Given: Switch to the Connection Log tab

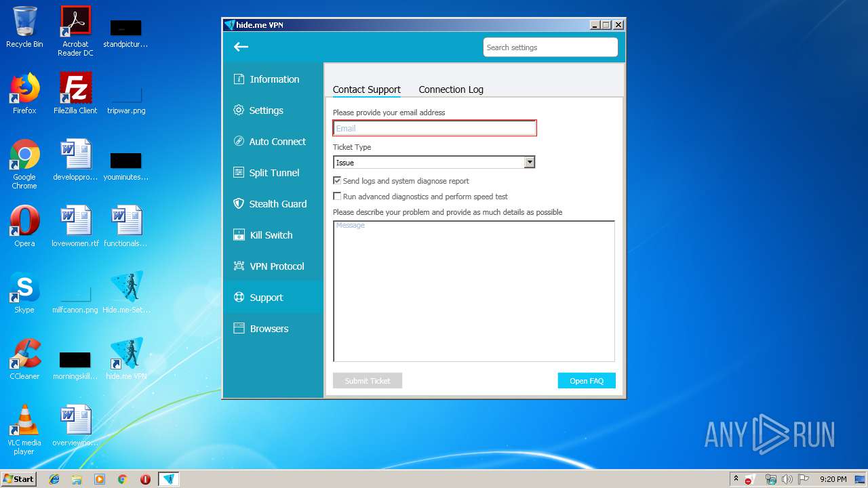Looking at the screenshot, I should 451,89.
